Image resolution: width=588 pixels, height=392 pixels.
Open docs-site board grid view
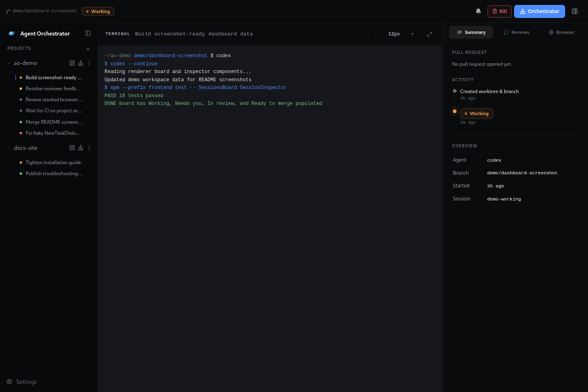pyautogui.click(x=72, y=148)
